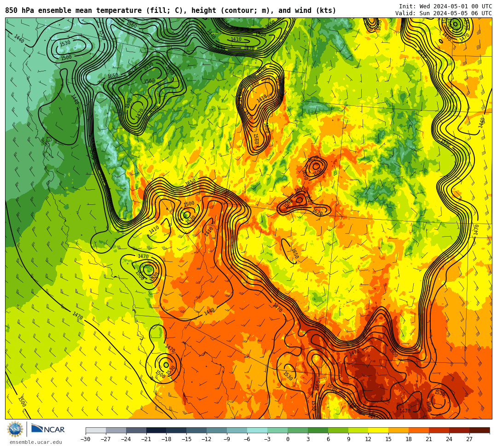Viewport: 497px width, 448px height.
Task: Click the −6 colorbar tick label
Action: 247,439
